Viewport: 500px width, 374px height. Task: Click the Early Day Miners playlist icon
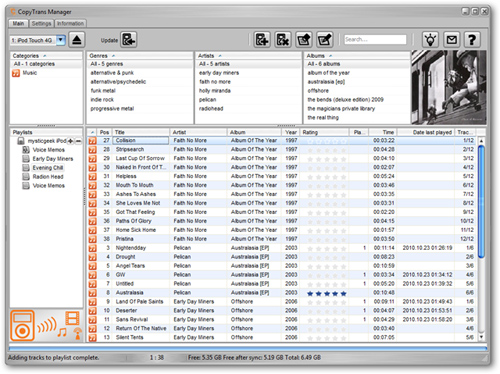pyautogui.click(x=26, y=159)
